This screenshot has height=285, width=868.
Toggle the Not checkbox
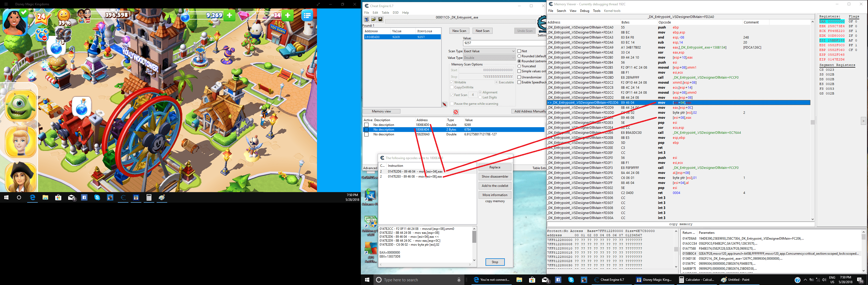[520, 51]
